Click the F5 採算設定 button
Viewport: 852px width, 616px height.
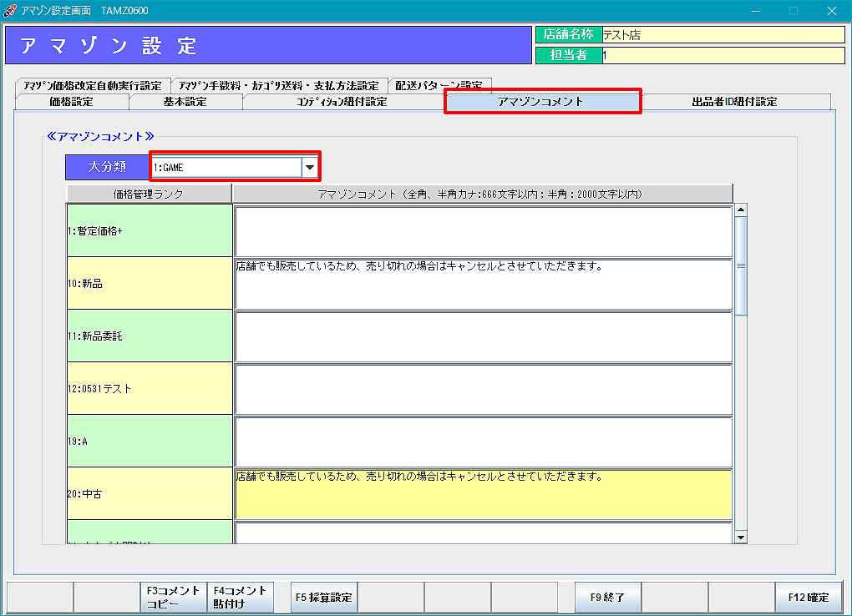pos(323,598)
